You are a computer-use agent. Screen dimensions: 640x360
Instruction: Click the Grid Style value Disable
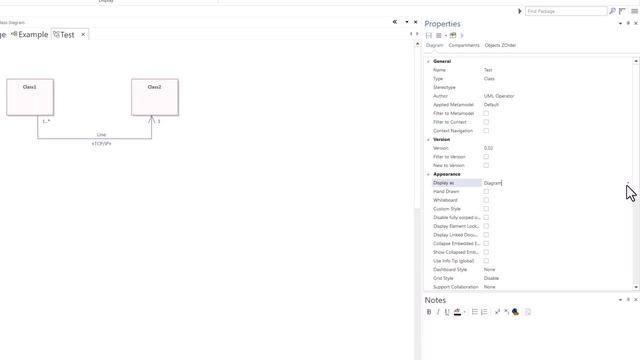tap(491, 278)
